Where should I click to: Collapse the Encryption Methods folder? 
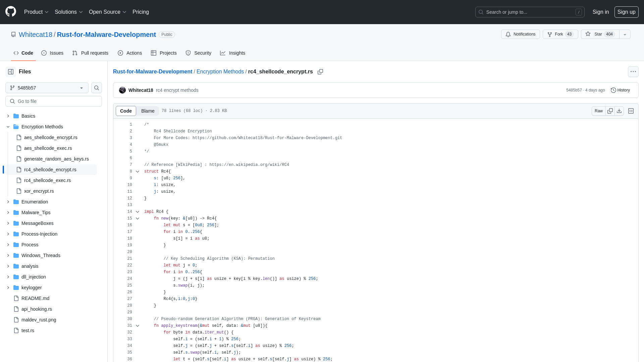click(x=8, y=127)
